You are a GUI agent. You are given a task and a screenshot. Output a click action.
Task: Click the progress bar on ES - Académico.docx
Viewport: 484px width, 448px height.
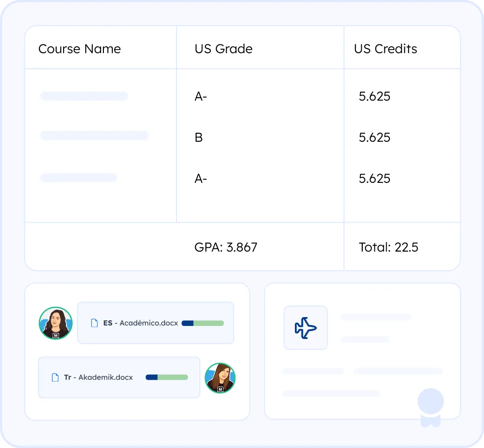click(203, 323)
